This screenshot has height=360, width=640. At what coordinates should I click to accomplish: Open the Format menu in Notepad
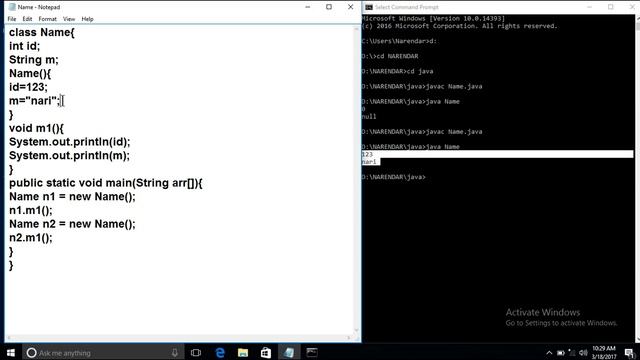click(47, 19)
